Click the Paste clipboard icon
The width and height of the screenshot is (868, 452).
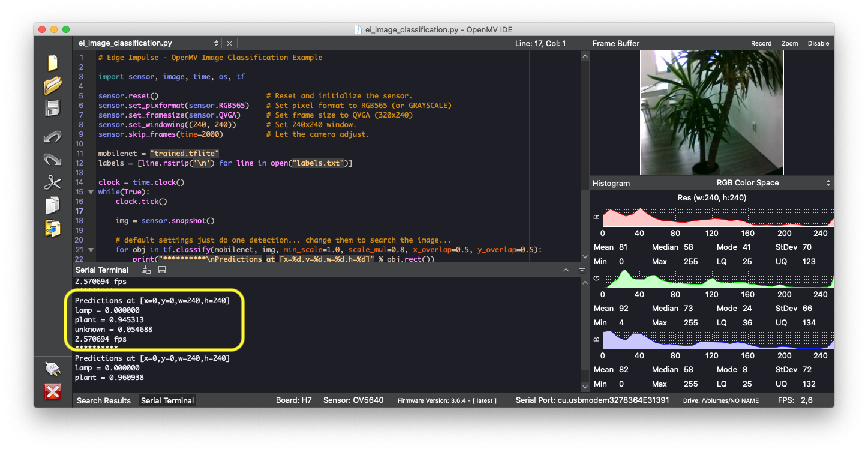coord(53,228)
